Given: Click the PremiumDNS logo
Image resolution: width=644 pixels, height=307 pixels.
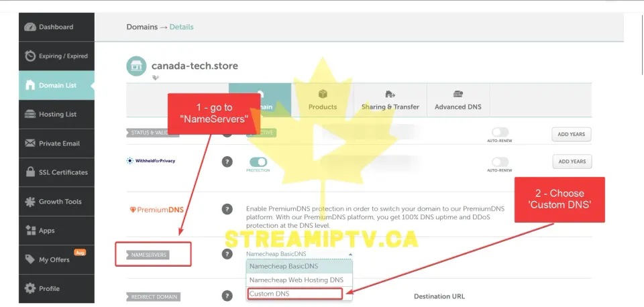Looking at the screenshot, I should click(x=156, y=210).
